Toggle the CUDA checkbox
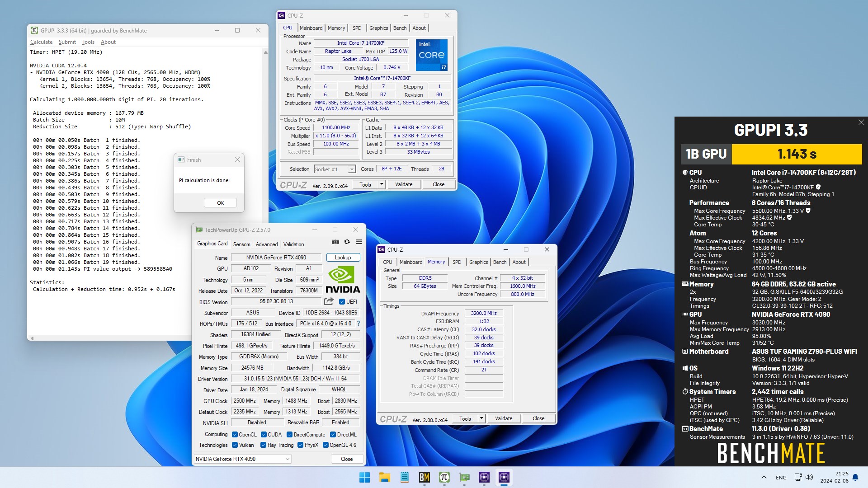The height and width of the screenshot is (488, 868). coord(264,435)
